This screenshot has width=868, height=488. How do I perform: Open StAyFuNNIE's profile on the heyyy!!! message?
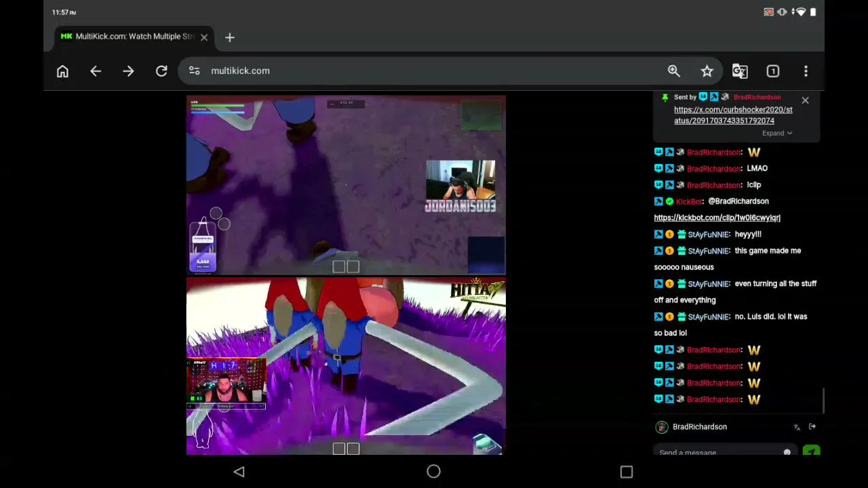[x=708, y=235]
